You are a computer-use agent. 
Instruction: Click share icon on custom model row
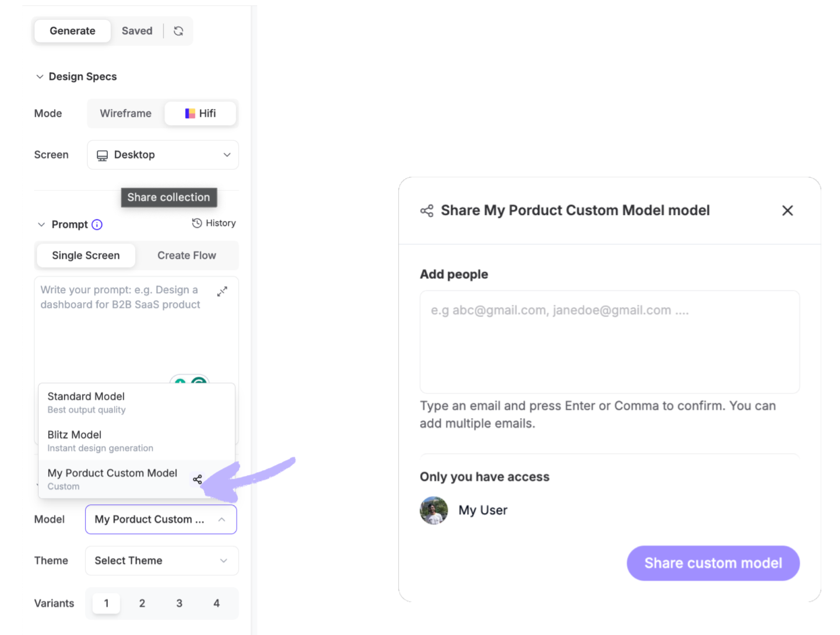pyautogui.click(x=198, y=479)
